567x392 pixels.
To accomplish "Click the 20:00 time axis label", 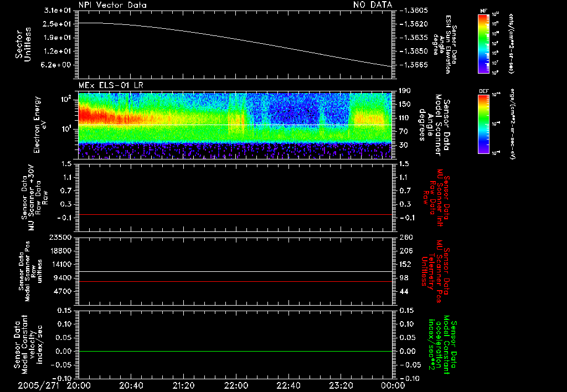I will click(79, 385).
